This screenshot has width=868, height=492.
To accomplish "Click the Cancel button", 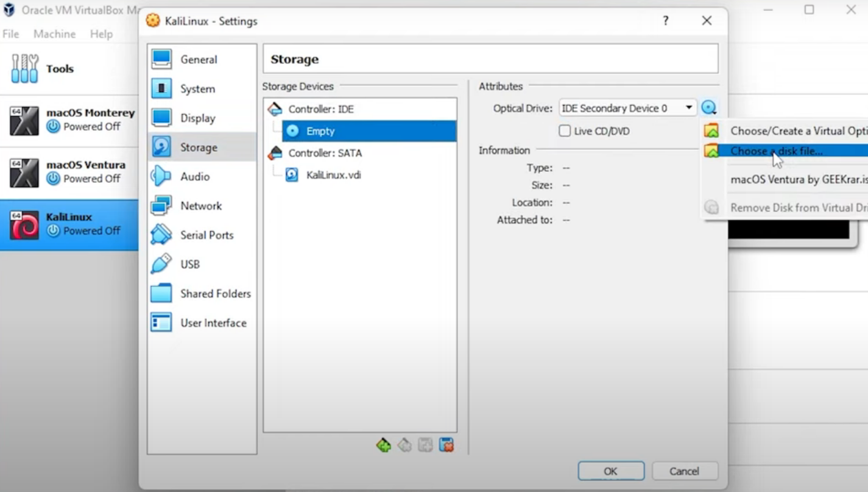I will pyautogui.click(x=685, y=471).
